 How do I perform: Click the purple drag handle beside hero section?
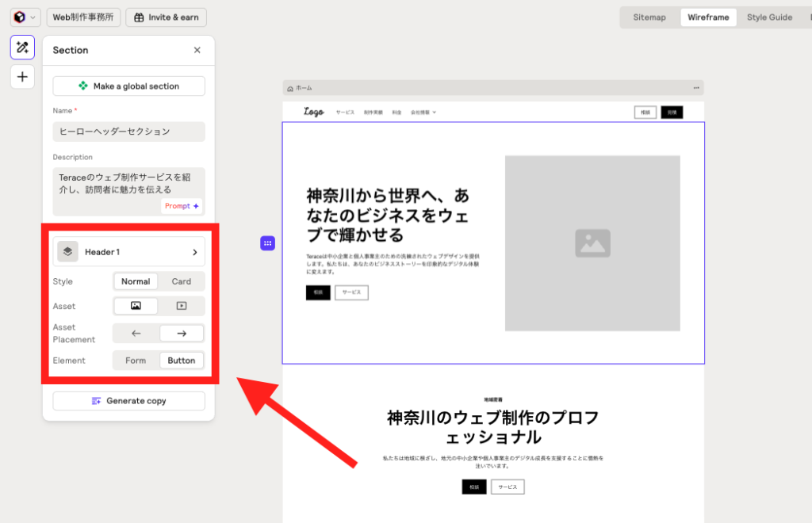tap(268, 243)
